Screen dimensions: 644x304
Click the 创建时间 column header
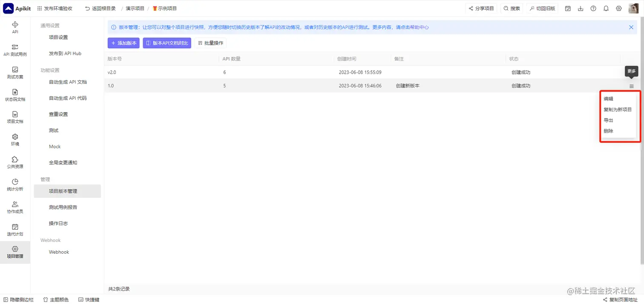347,59
